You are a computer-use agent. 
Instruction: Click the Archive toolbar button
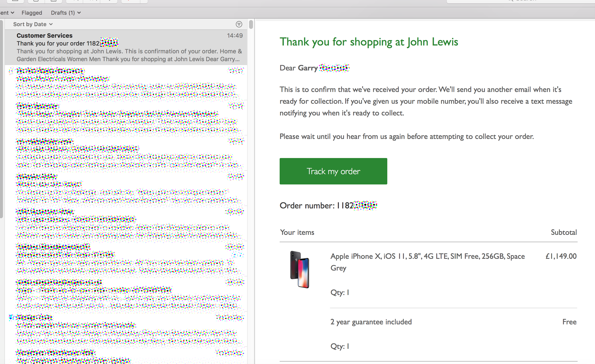point(15,1)
